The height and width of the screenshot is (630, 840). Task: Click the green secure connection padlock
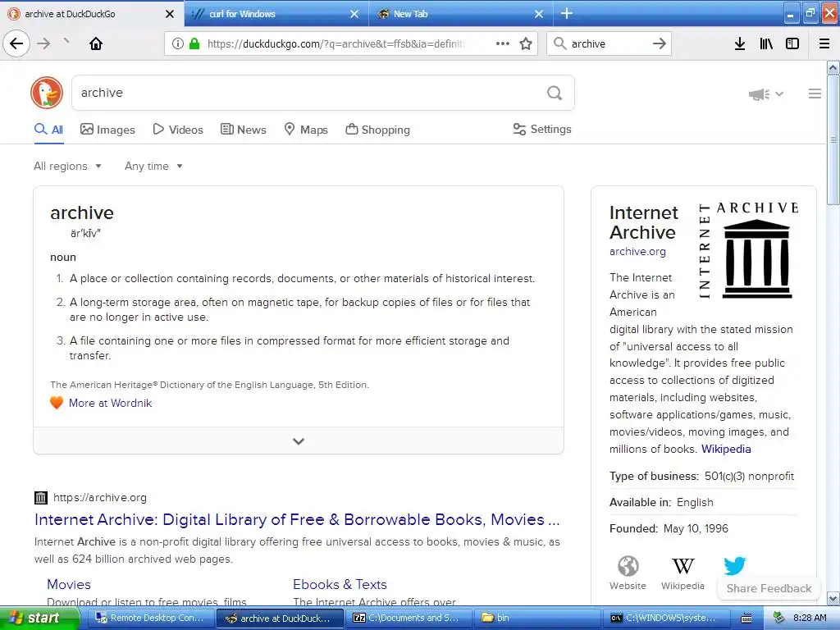point(194,44)
